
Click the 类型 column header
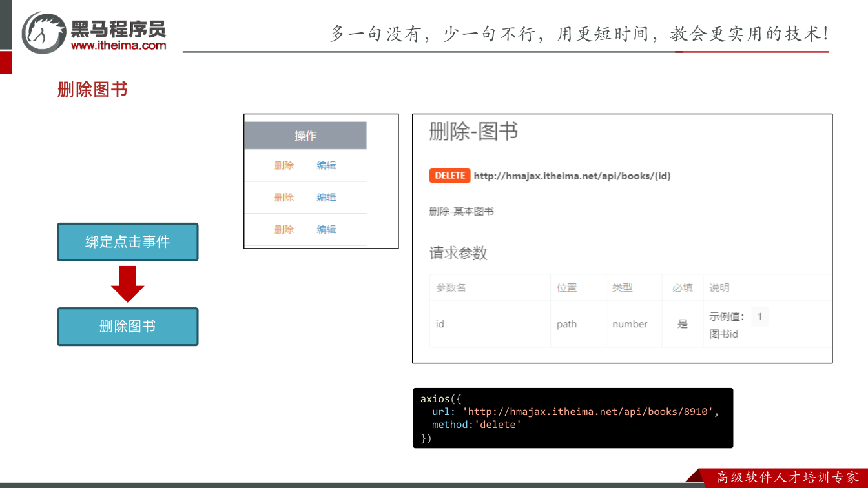click(x=623, y=288)
